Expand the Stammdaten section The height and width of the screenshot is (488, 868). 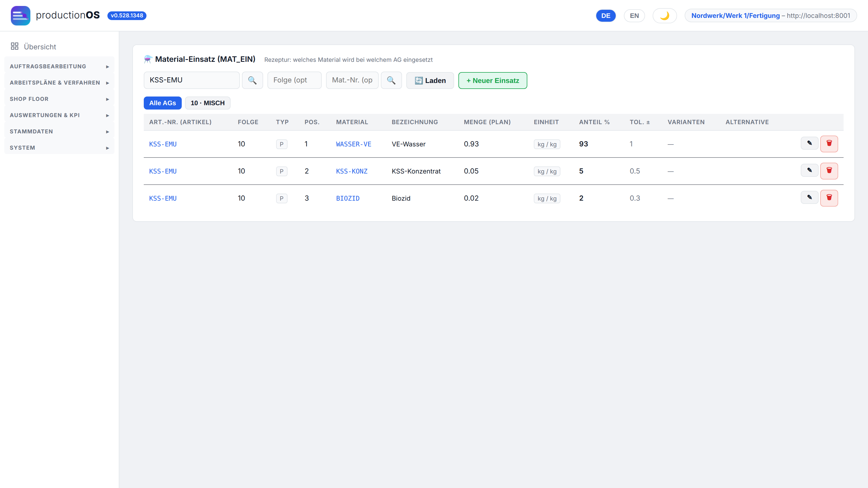point(59,131)
